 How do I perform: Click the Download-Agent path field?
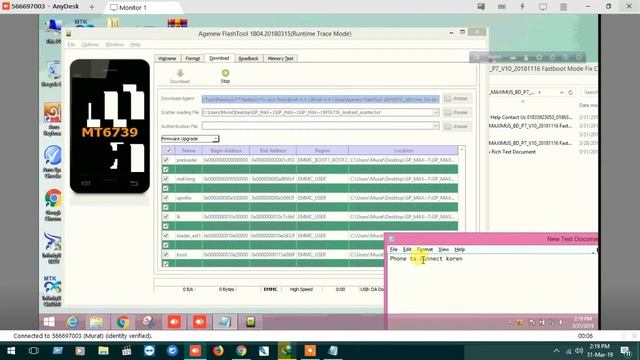coord(320,99)
